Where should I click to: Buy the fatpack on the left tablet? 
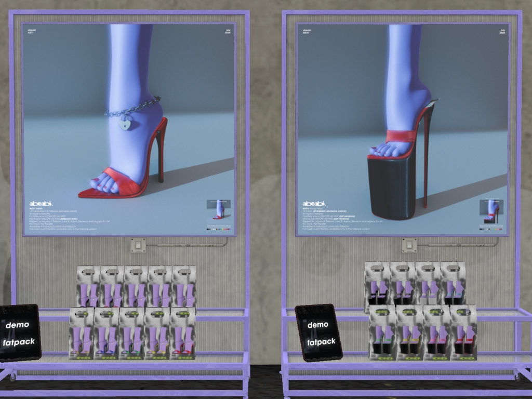point(19,342)
